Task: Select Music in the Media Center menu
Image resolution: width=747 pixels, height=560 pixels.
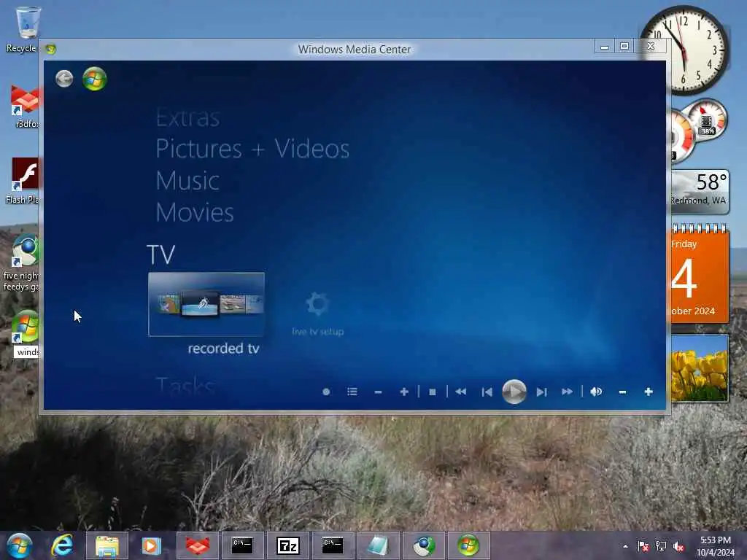Action: pyautogui.click(x=187, y=181)
